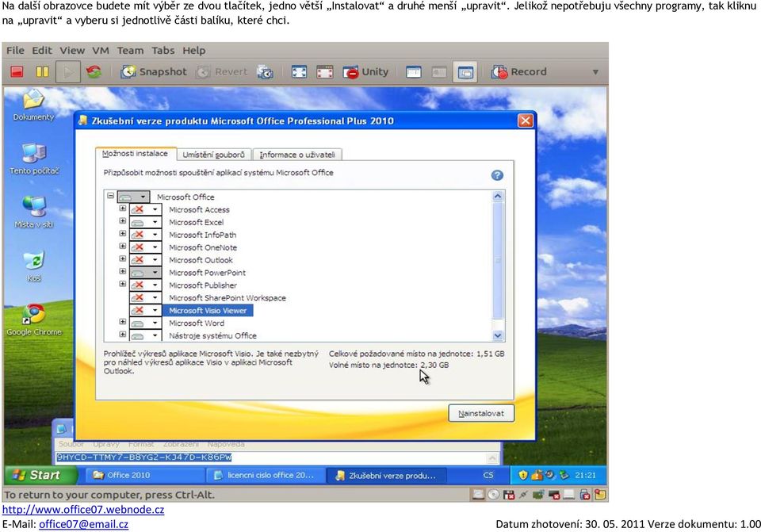This screenshot has width=761, height=532.
Task: Open the View menu in VMware
Action: point(72,51)
